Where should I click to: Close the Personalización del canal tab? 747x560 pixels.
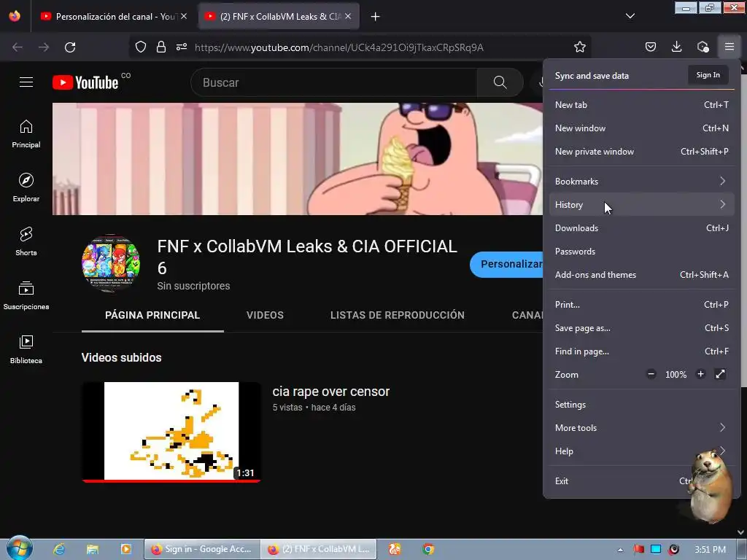(184, 16)
